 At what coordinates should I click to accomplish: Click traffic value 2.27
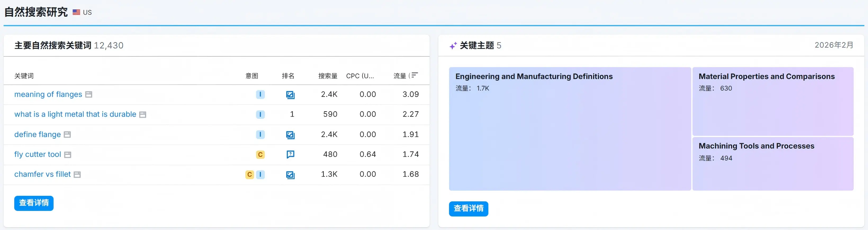pyautogui.click(x=411, y=114)
